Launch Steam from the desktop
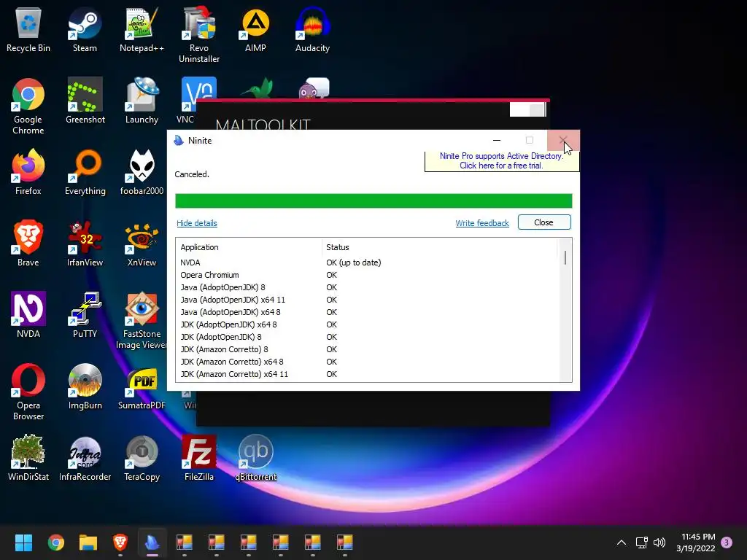747x560 pixels. (x=85, y=29)
